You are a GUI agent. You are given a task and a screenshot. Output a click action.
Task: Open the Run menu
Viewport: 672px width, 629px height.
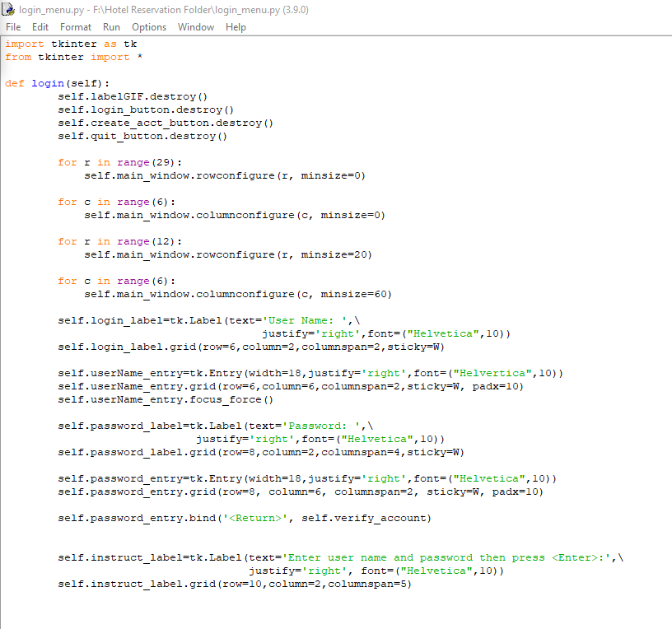(x=111, y=26)
